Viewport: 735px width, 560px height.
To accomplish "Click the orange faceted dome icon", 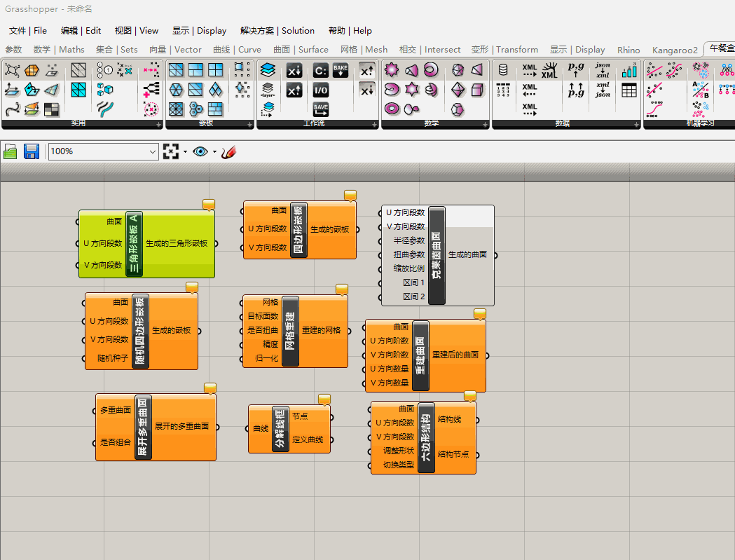I will click(32, 70).
